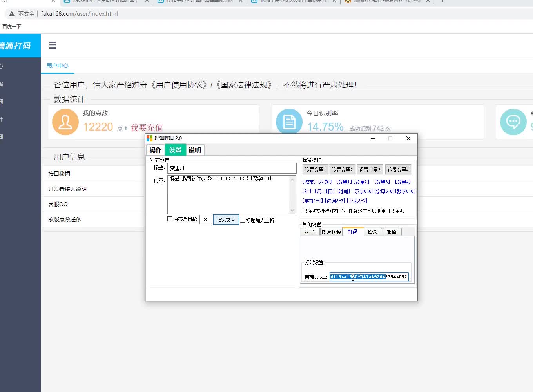Open the 蜘蛛 settings tab

click(x=372, y=232)
